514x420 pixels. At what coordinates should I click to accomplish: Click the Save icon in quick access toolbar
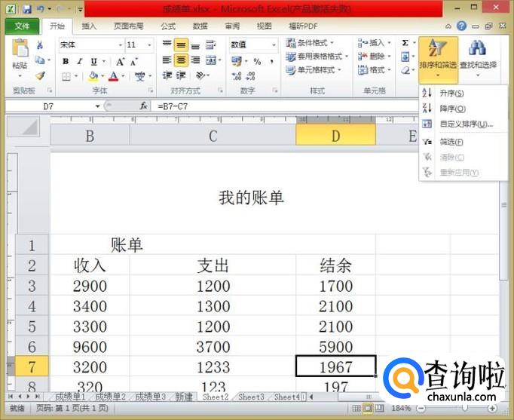tap(27, 9)
